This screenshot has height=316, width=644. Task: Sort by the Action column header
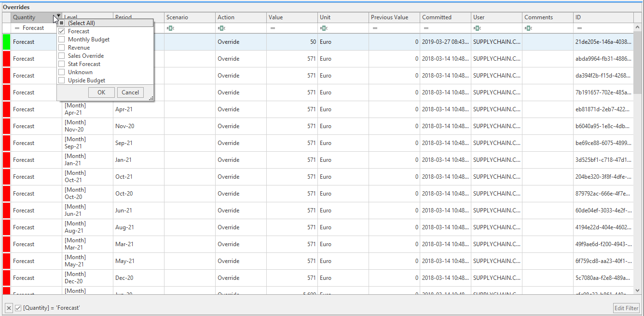(x=241, y=17)
